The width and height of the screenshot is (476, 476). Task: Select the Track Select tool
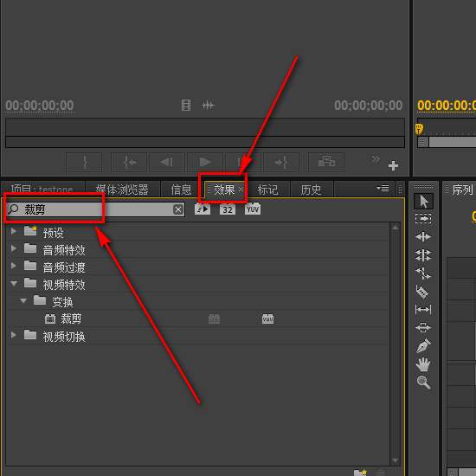pyautogui.click(x=423, y=219)
